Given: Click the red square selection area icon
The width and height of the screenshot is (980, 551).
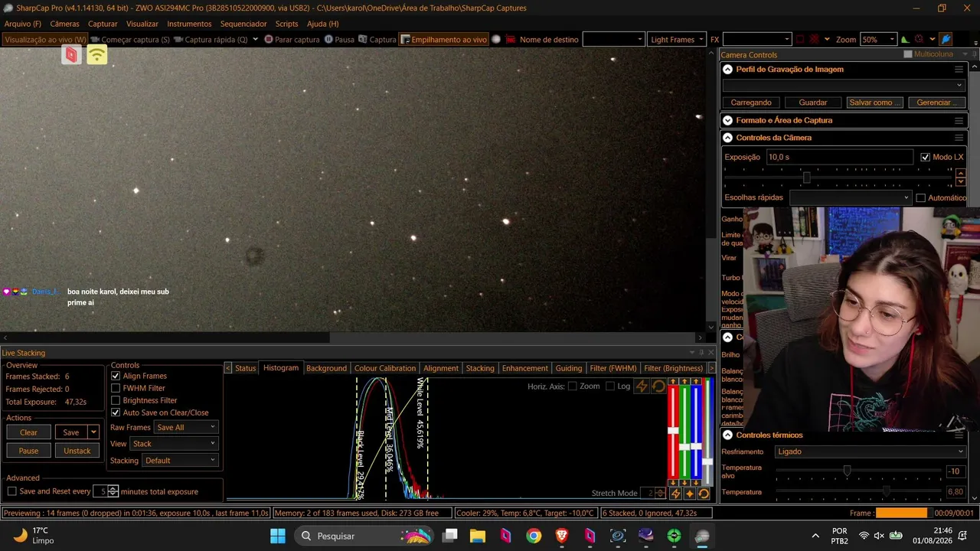Looking at the screenshot, I should [800, 40].
